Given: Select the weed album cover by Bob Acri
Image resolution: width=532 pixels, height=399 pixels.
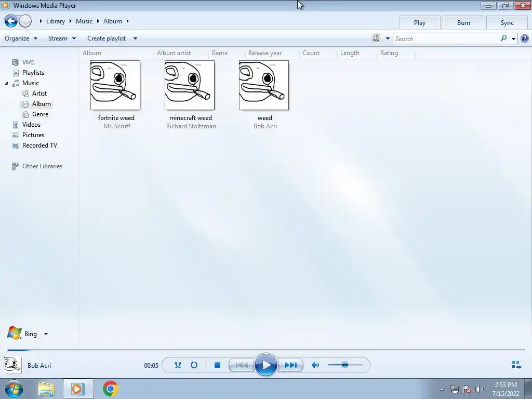Looking at the screenshot, I should click(x=264, y=85).
